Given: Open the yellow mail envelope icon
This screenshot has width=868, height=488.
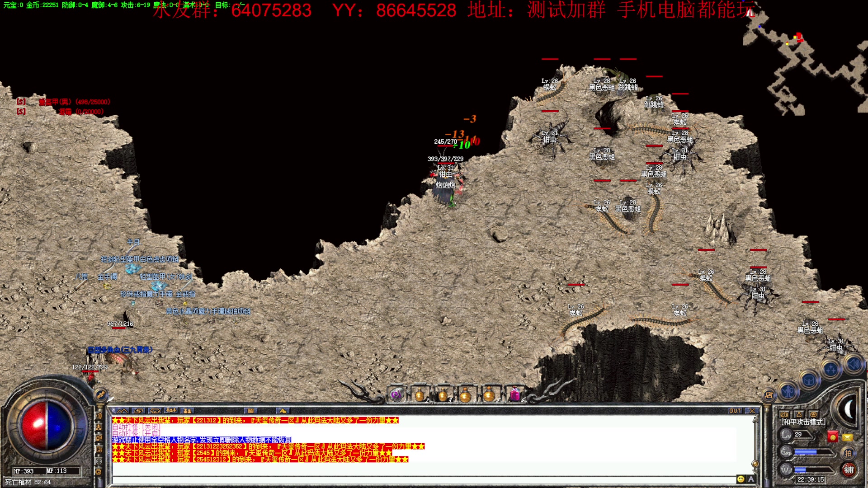Looking at the screenshot, I should (x=847, y=437).
